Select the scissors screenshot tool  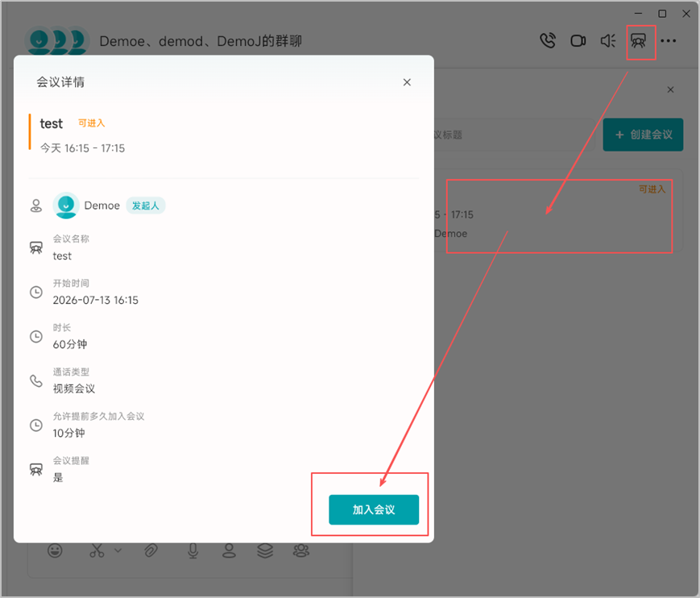pyautogui.click(x=97, y=550)
